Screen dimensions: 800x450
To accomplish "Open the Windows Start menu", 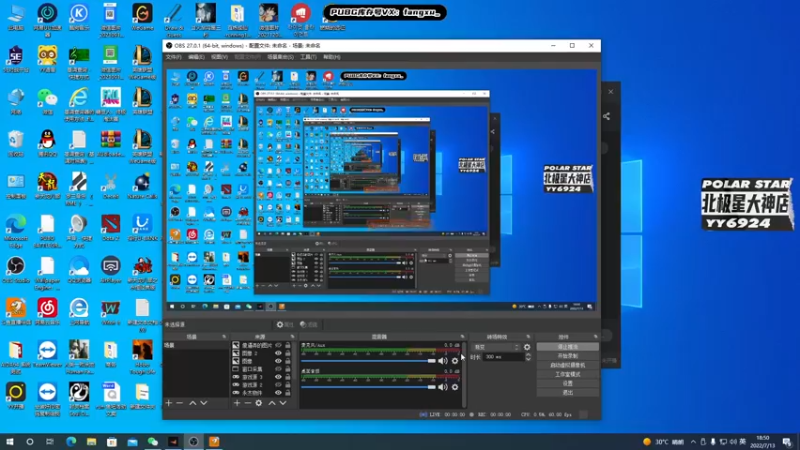I will (10, 442).
